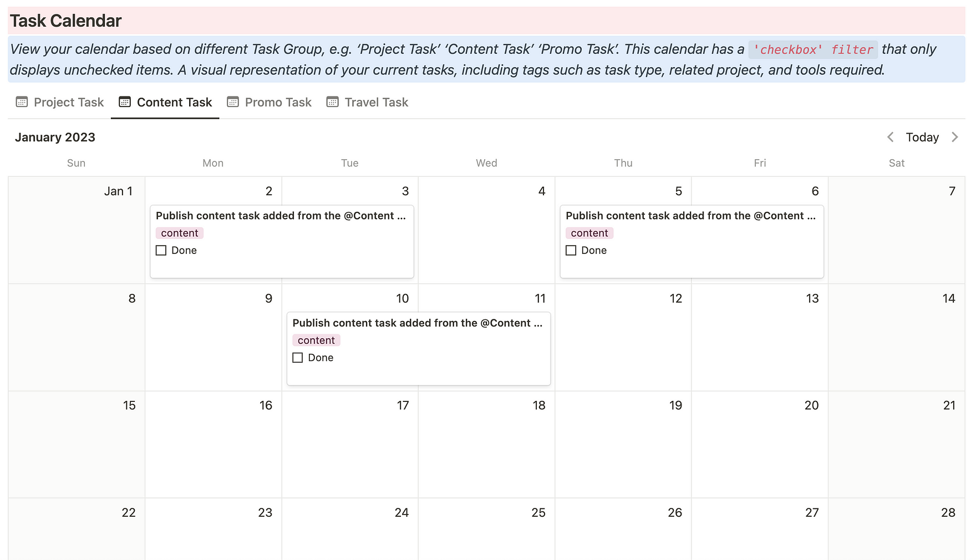Jump to Today in the calendar
The image size is (976, 560).
pyautogui.click(x=922, y=138)
